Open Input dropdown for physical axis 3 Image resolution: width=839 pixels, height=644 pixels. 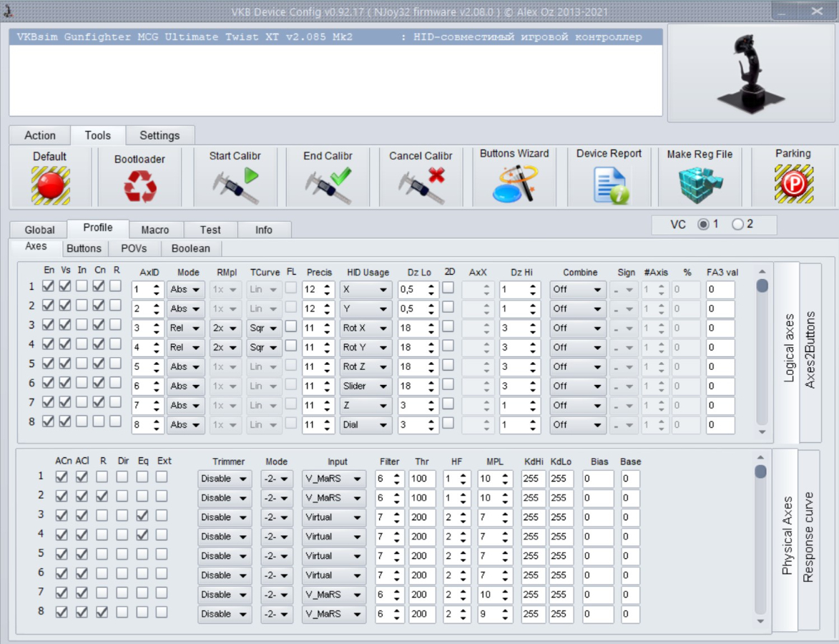tap(333, 517)
